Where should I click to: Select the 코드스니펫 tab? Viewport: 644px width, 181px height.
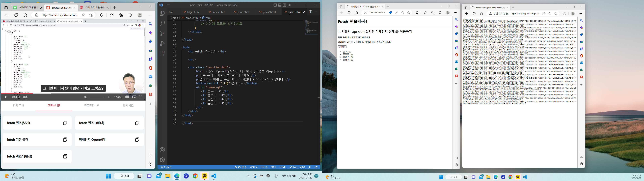pos(54,106)
